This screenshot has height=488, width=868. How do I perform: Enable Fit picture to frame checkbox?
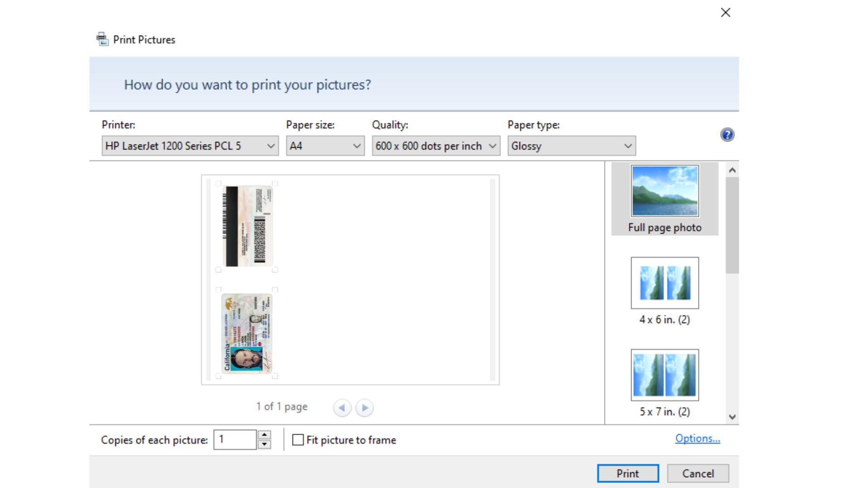pos(298,440)
